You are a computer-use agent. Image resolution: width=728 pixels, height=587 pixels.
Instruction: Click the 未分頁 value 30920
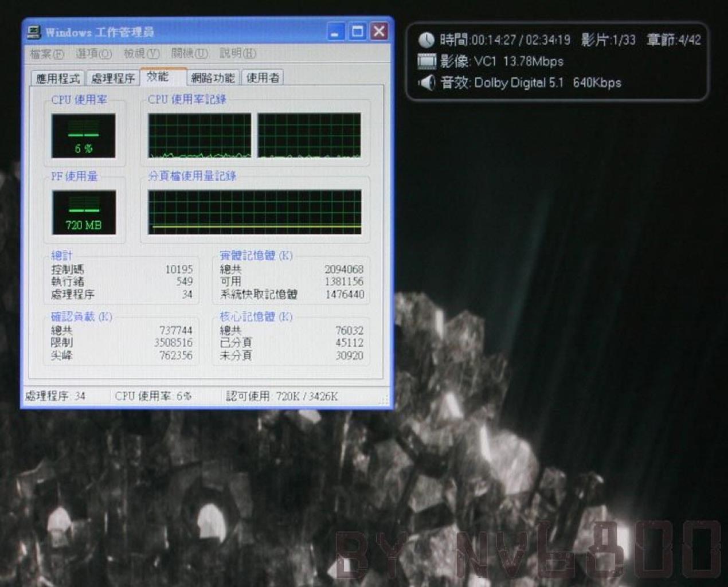coord(349,356)
